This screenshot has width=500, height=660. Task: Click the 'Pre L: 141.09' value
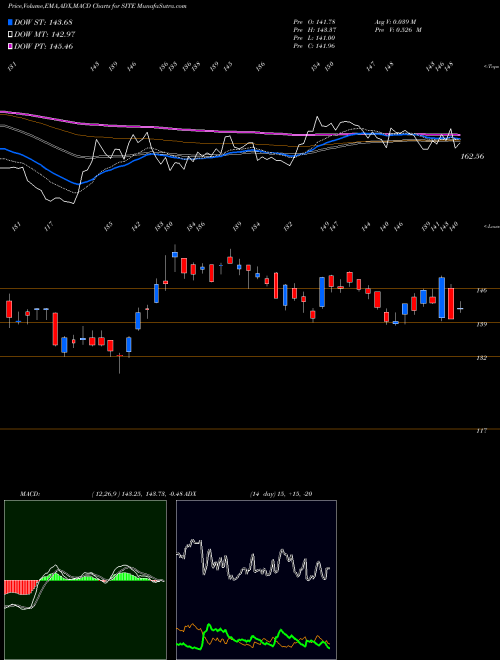coord(314,38)
